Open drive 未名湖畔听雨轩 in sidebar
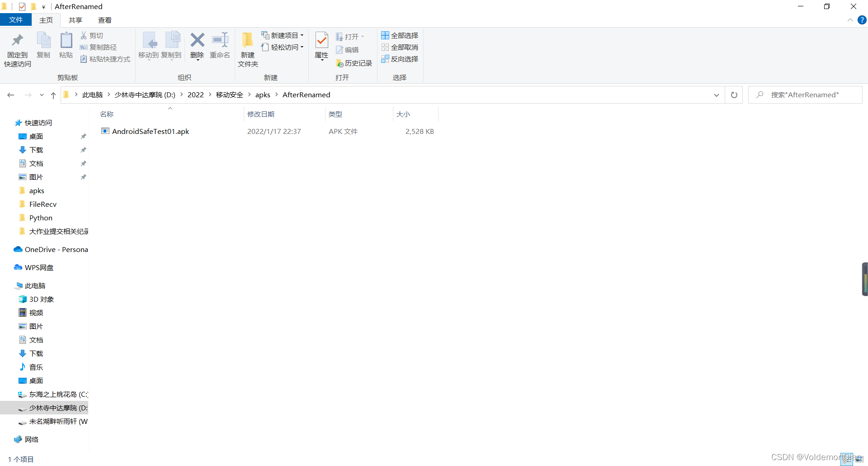This screenshot has height=466, width=868. pos(53,421)
